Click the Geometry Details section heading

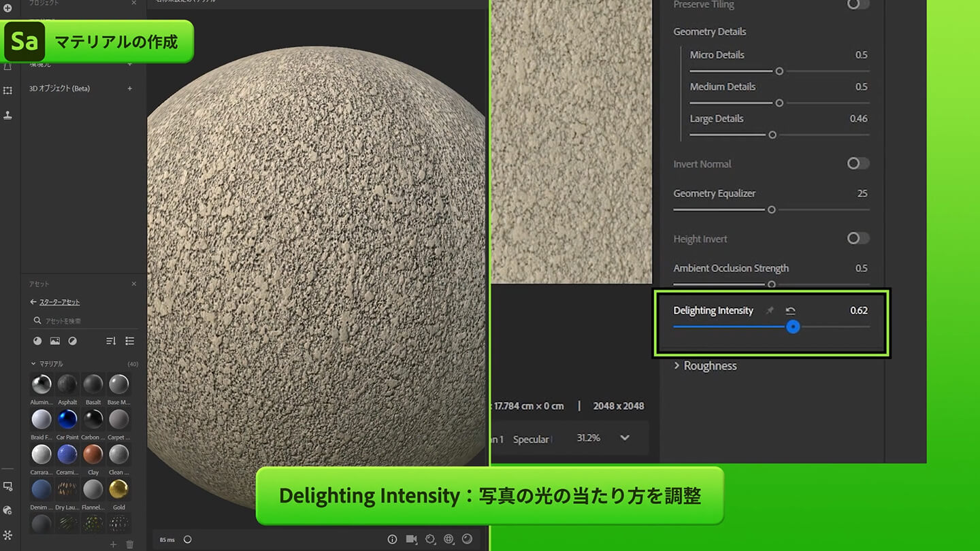coord(710,32)
